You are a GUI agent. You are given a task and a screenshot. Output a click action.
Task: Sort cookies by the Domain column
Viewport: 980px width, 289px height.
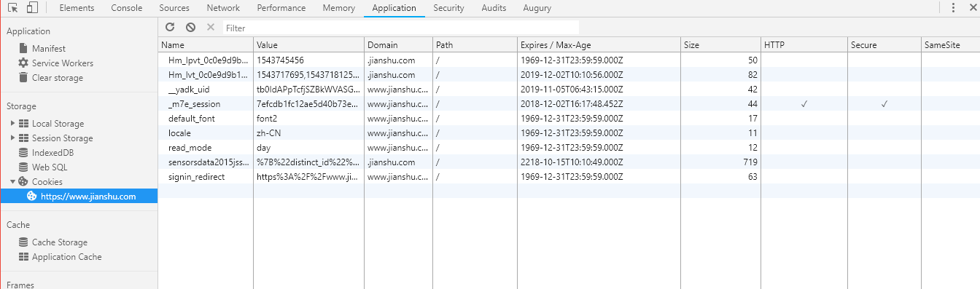[x=398, y=44]
